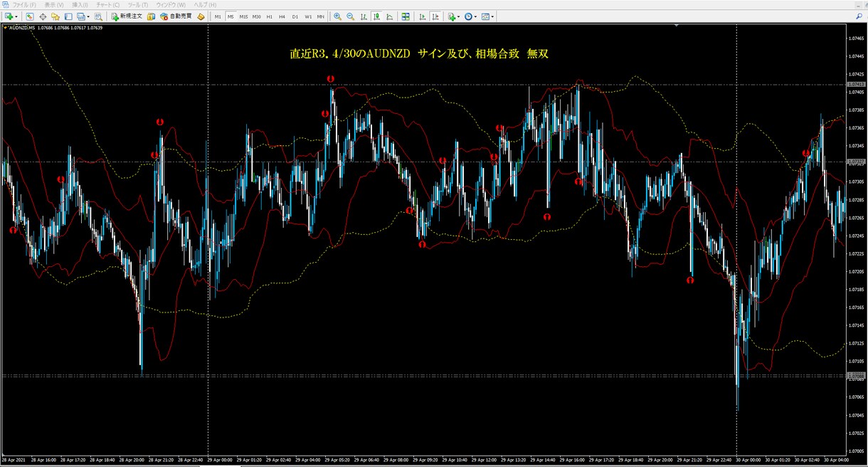Click the AUDNZD,M5 chart label
Image resolution: width=868 pixels, height=467 pixels.
(x=21, y=28)
